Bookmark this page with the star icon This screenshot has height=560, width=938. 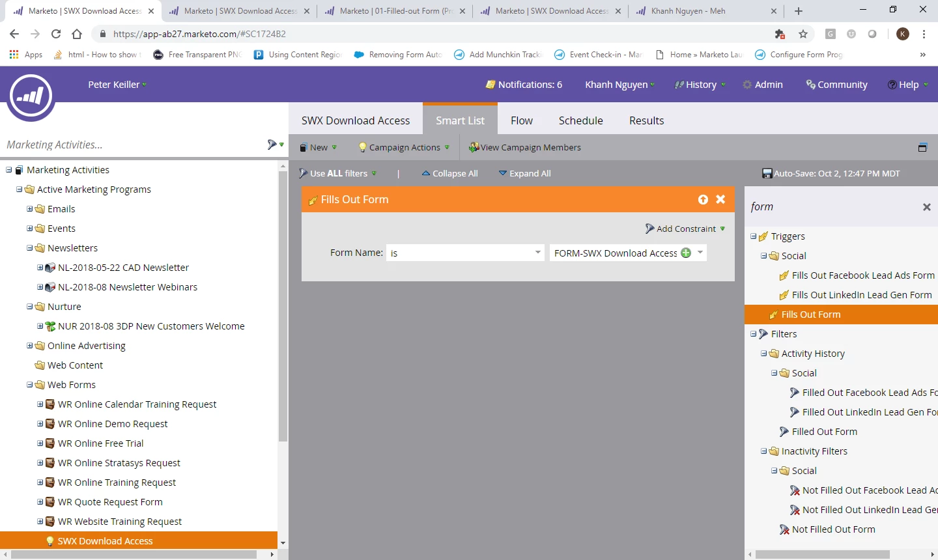[803, 34]
